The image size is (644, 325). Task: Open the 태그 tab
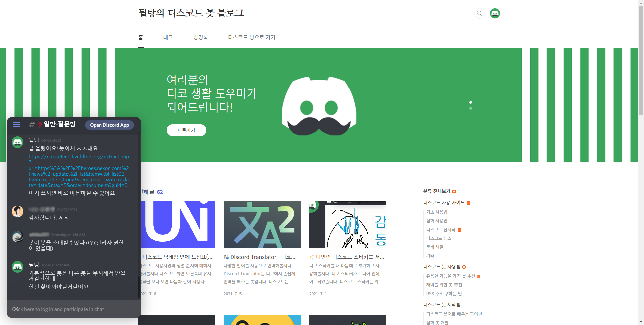(168, 37)
